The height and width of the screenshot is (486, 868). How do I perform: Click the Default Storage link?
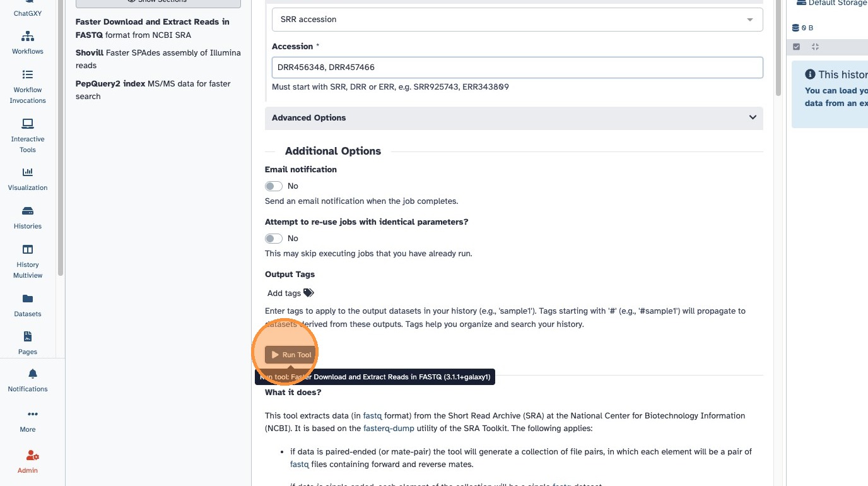click(832, 3)
